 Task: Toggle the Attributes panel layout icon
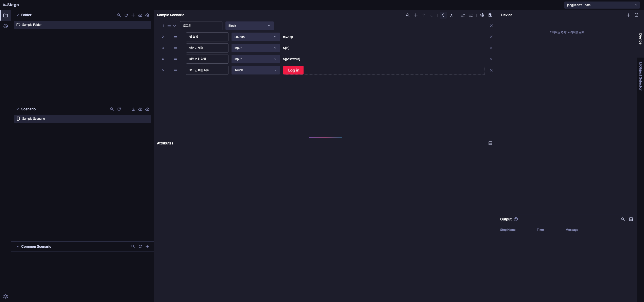490,143
